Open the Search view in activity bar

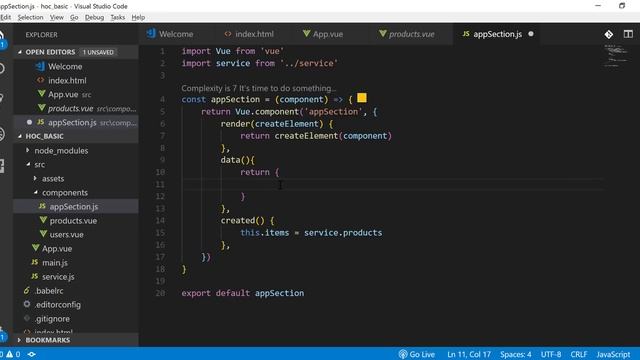pyautogui.click(x=2, y=68)
